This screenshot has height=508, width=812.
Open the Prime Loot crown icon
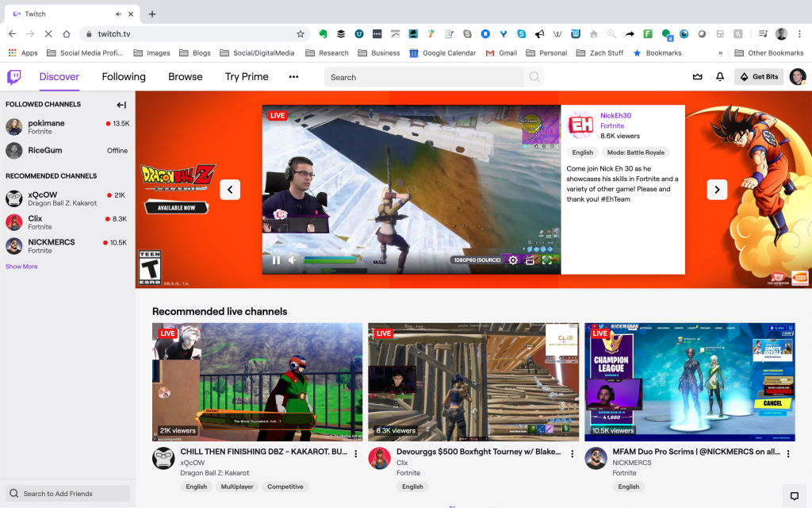pyautogui.click(x=698, y=77)
